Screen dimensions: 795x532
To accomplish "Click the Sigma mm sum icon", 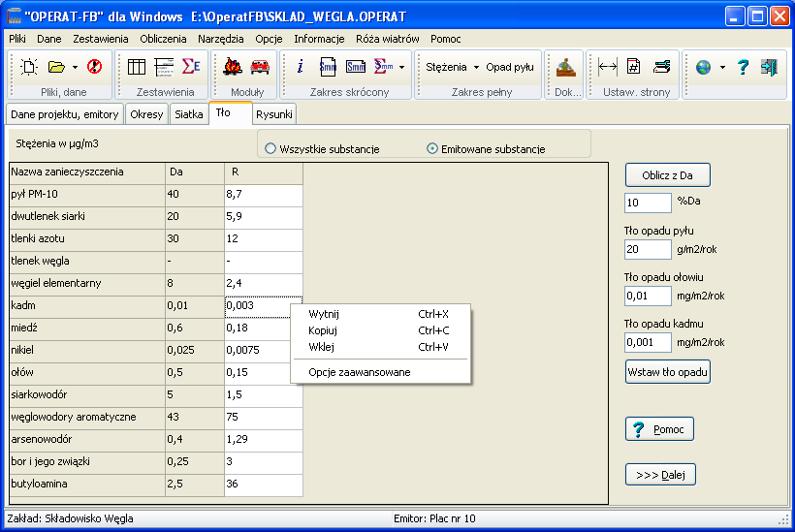I will [383, 67].
